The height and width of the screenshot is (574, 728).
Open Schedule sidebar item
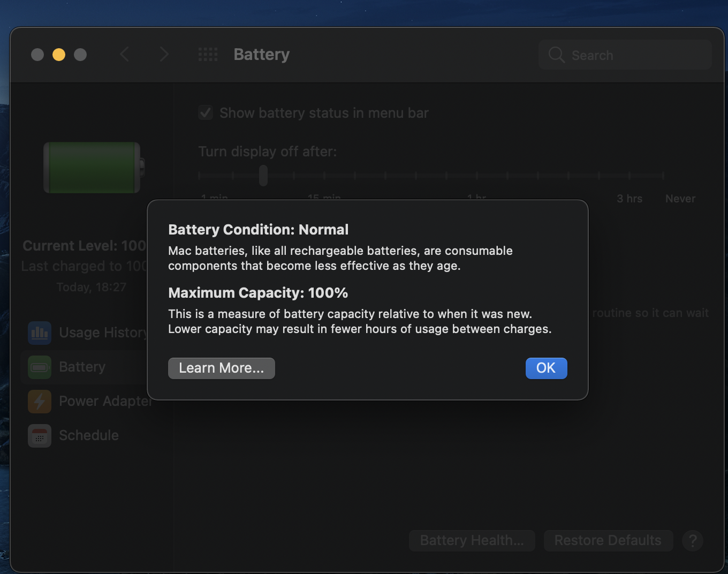click(89, 435)
